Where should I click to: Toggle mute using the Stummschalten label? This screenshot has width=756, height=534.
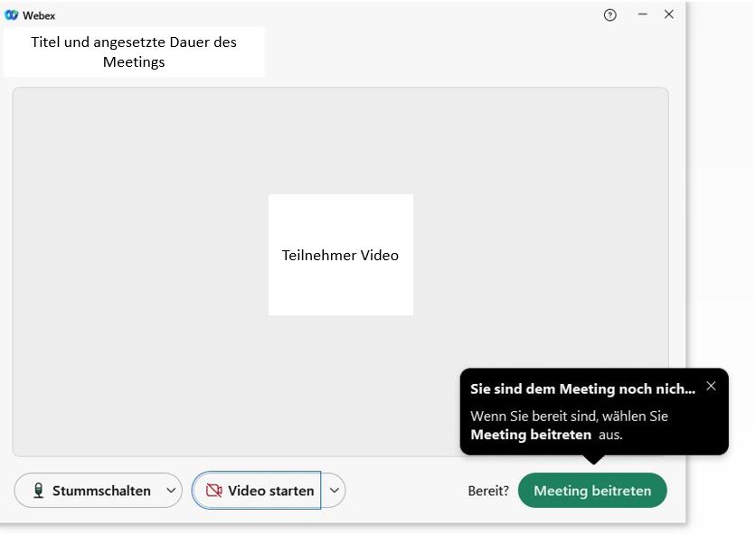(x=101, y=491)
